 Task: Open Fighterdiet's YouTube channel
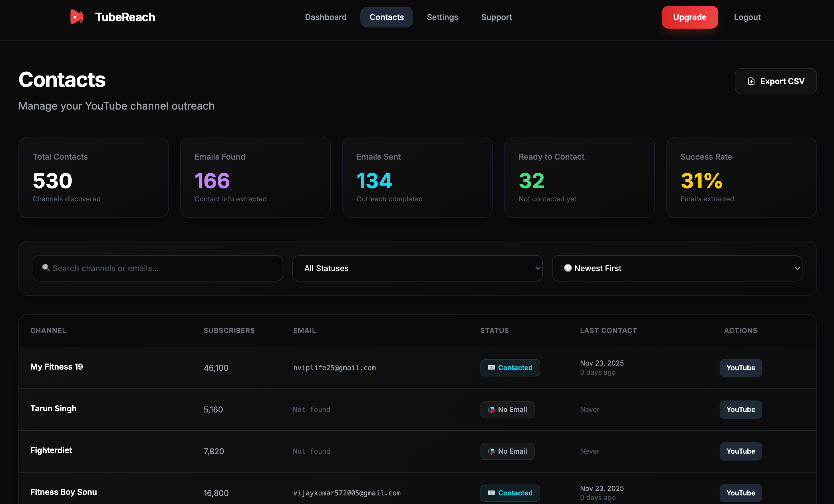pos(740,451)
